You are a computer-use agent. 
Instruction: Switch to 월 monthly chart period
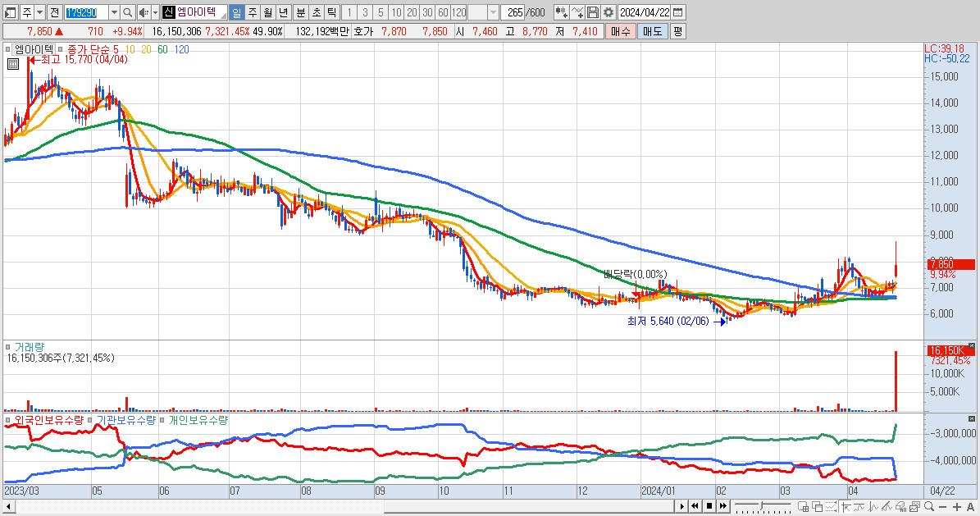(x=268, y=12)
